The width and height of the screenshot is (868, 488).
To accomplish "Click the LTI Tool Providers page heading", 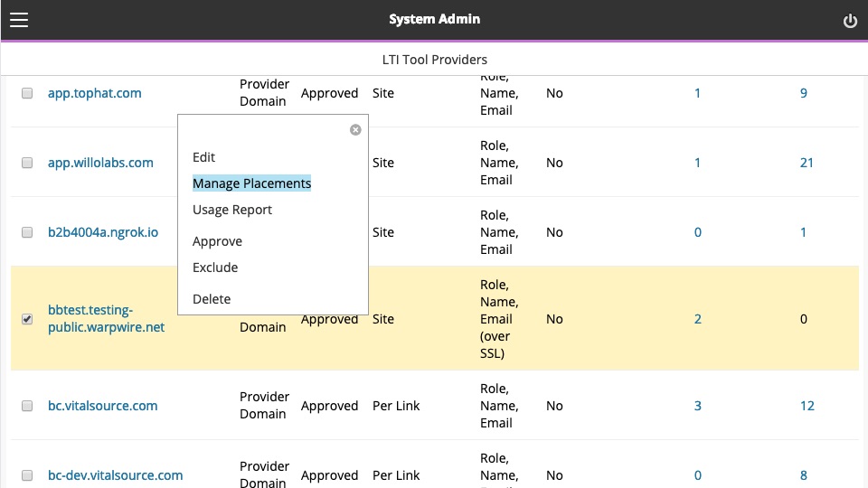I will (x=435, y=60).
